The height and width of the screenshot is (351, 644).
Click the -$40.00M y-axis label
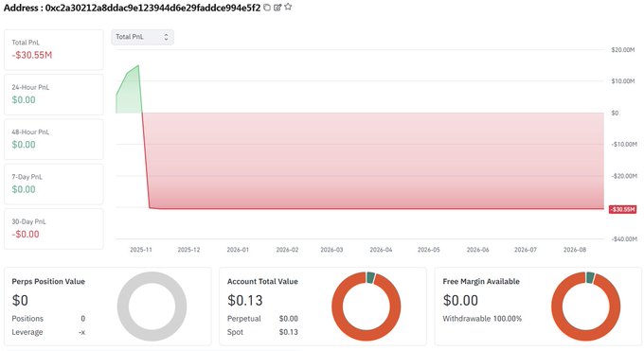(x=623, y=239)
